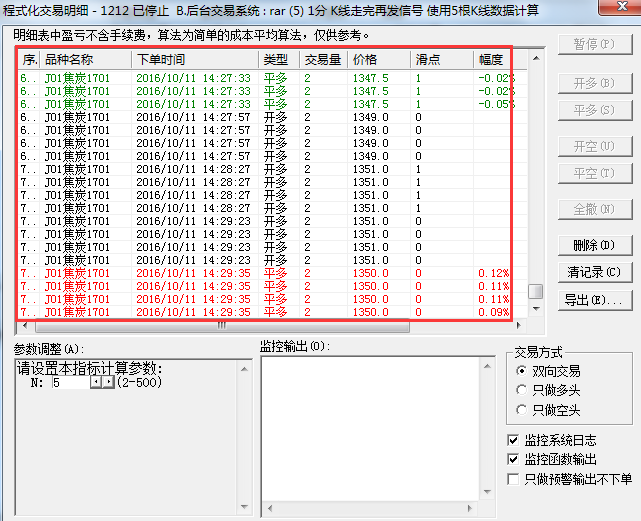Select the 双向交易 radio option
The image size is (641, 521).
521,370
